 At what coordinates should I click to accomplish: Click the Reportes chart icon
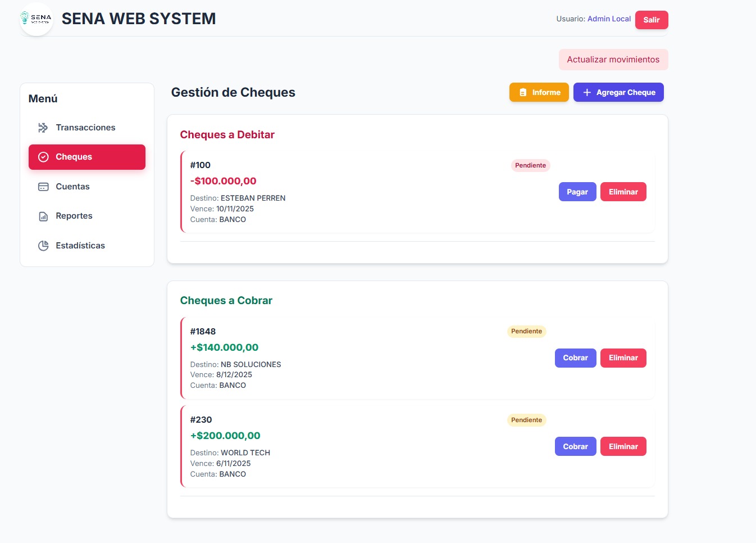(43, 216)
